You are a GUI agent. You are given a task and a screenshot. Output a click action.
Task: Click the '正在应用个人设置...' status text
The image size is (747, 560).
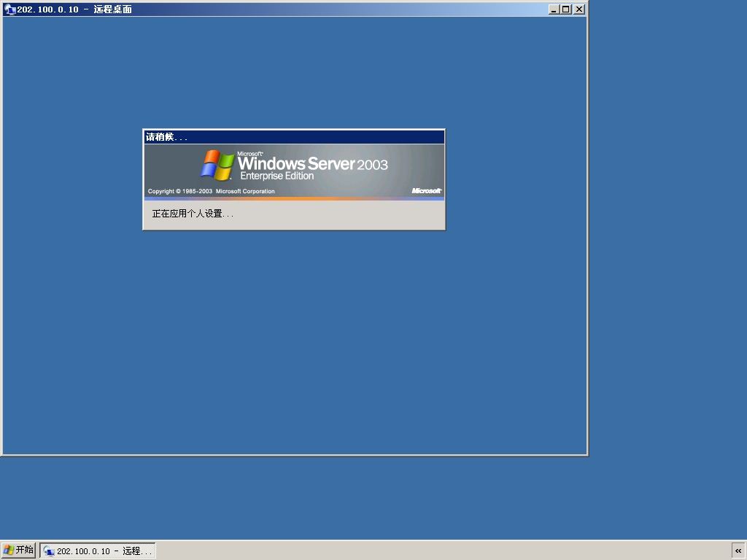pos(193,214)
